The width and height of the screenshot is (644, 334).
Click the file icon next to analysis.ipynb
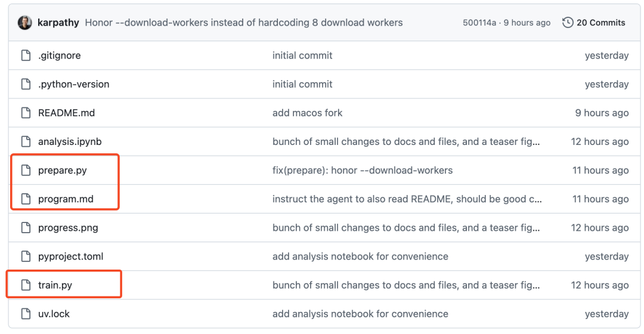[26, 141]
